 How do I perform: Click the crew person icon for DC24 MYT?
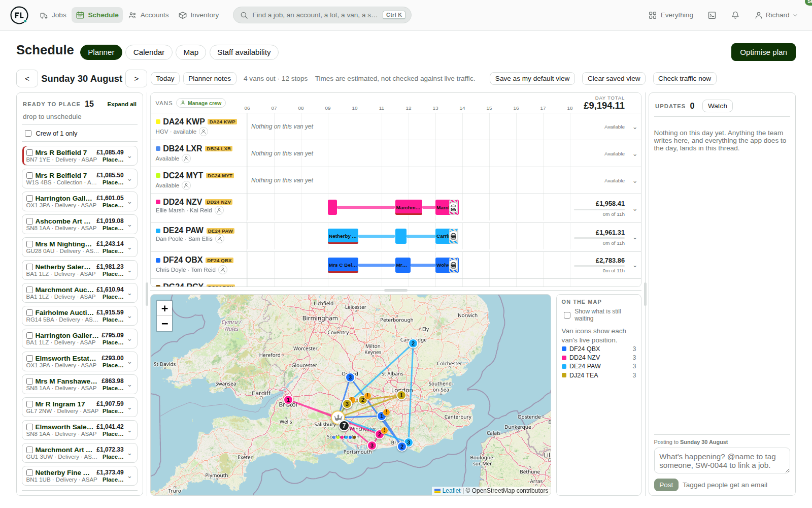point(186,185)
